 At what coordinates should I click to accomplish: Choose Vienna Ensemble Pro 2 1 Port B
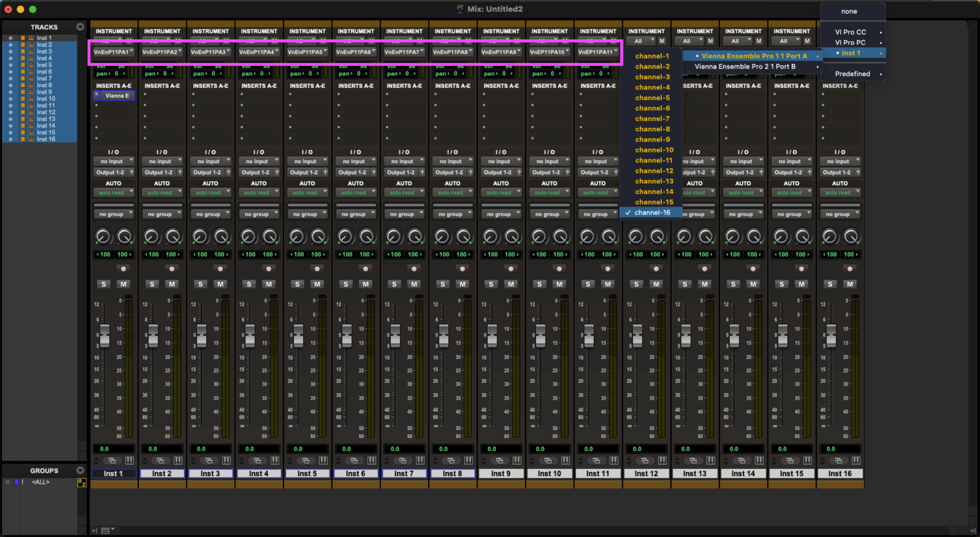tap(752, 67)
